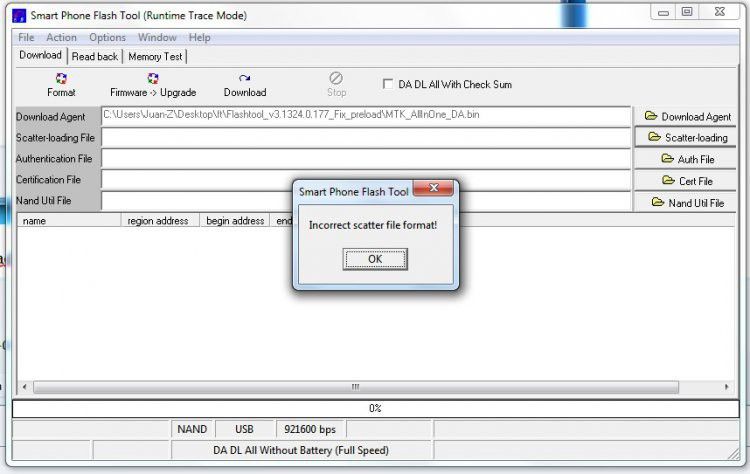Viewport: 750px width, 474px height.
Task: Click the Scatter-loading File field
Action: click(x=366, y=138)
